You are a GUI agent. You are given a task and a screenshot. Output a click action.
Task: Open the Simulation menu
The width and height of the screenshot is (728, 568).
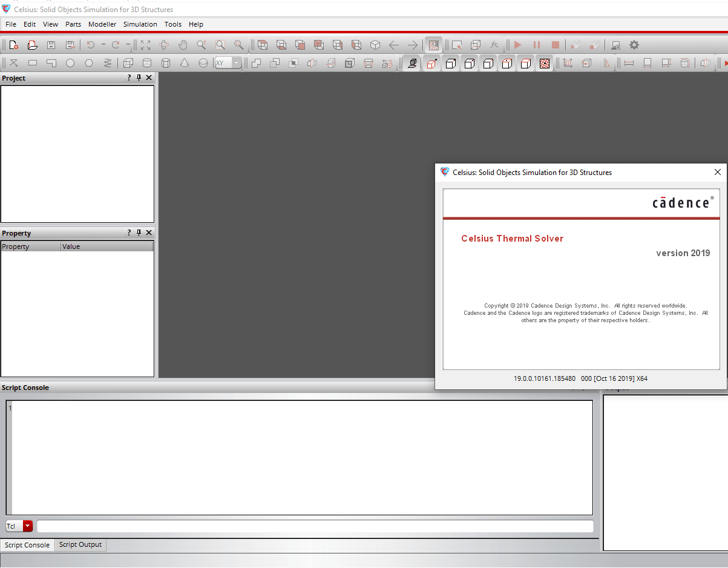[140, 24]
